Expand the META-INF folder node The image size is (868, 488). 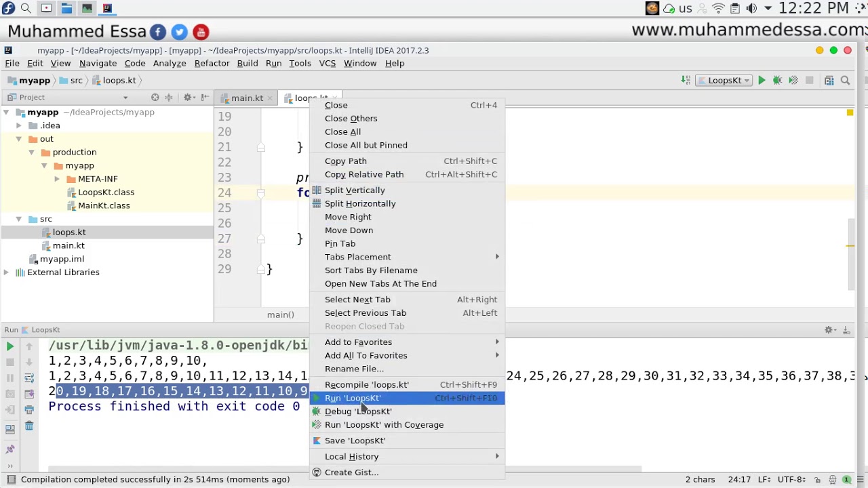(57, 179)
